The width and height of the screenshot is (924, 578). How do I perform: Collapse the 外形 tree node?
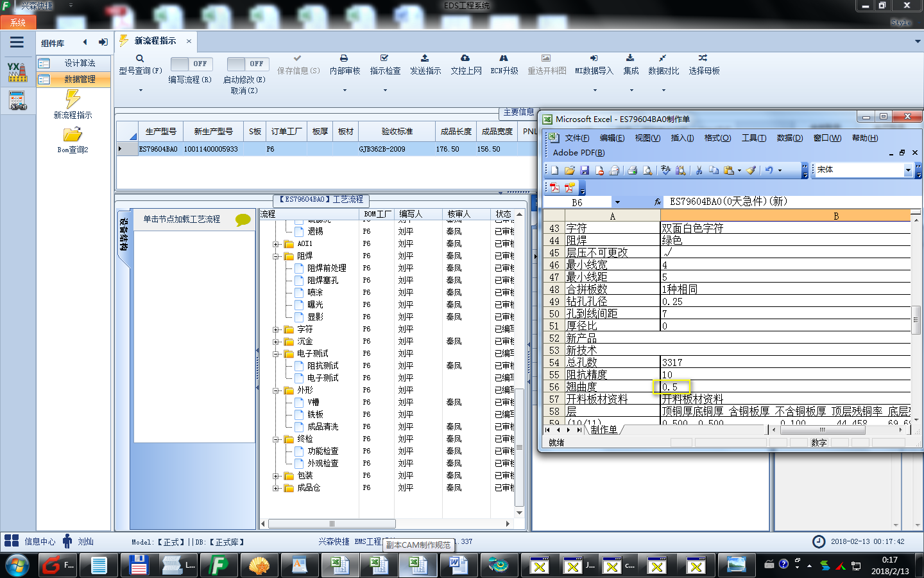(276, 390)
